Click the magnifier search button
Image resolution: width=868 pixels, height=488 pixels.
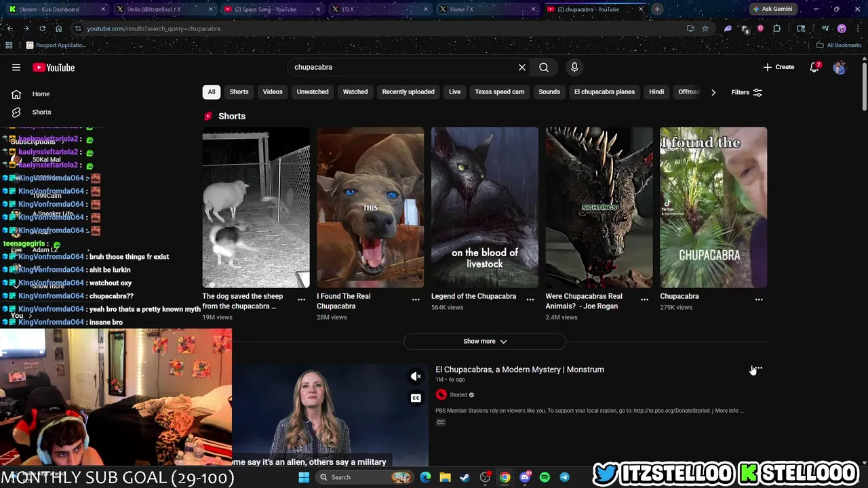544,67
